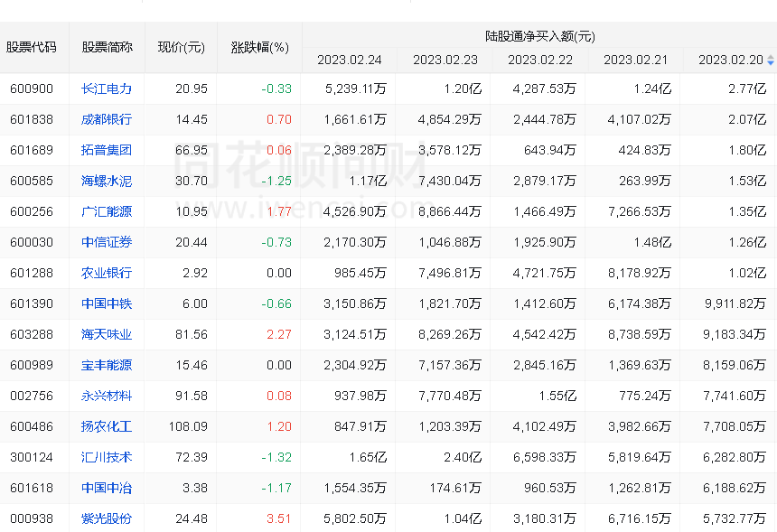Click the 1.17亿 cell for 海螺水泥
This screenshot has height=532, width=777.
coord(368,181)
